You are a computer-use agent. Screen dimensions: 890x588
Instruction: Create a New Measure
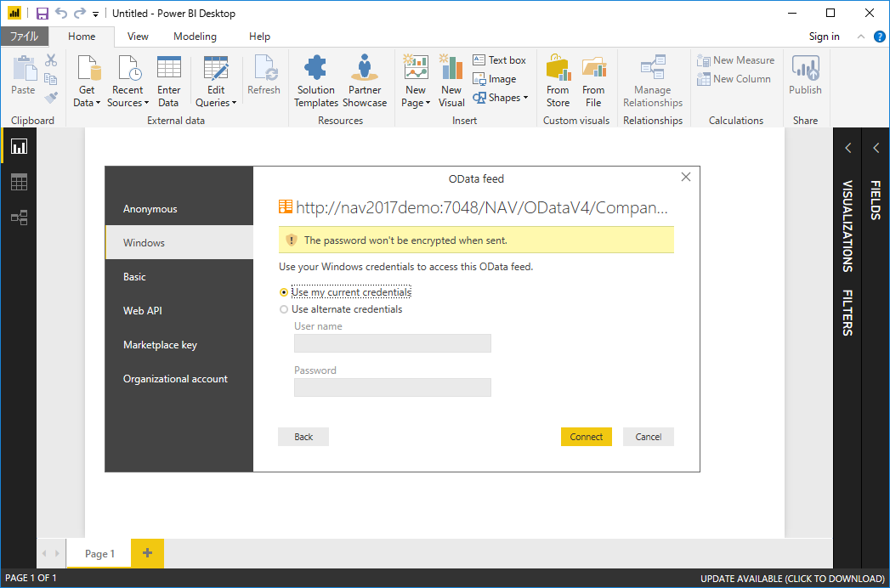coord(736,60)
